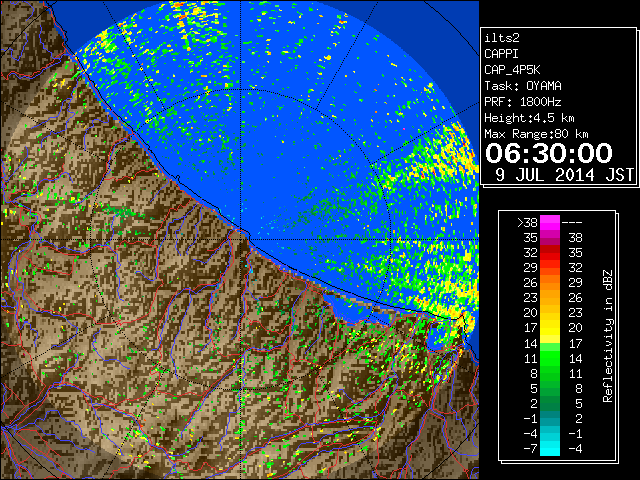
Task: Select the yellow 17–20 dBZ color swatch
Action: tap(550, 328)
